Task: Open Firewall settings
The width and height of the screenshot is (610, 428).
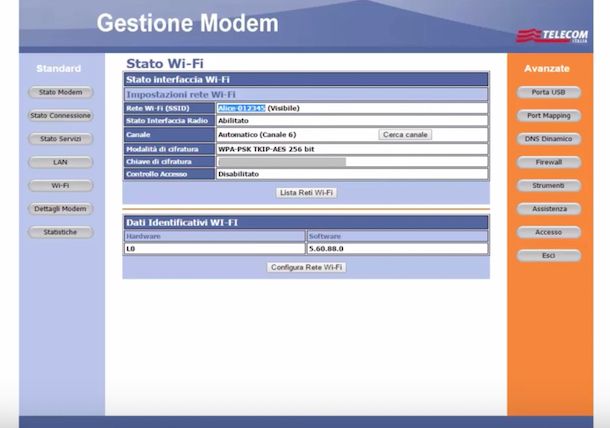Action: (549, 162)
